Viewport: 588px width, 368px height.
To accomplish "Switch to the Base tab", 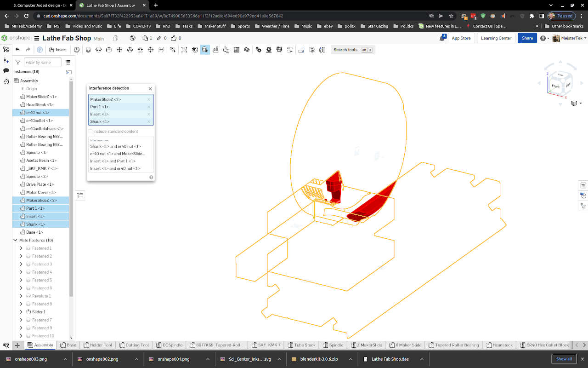I will tap(68, 345).
